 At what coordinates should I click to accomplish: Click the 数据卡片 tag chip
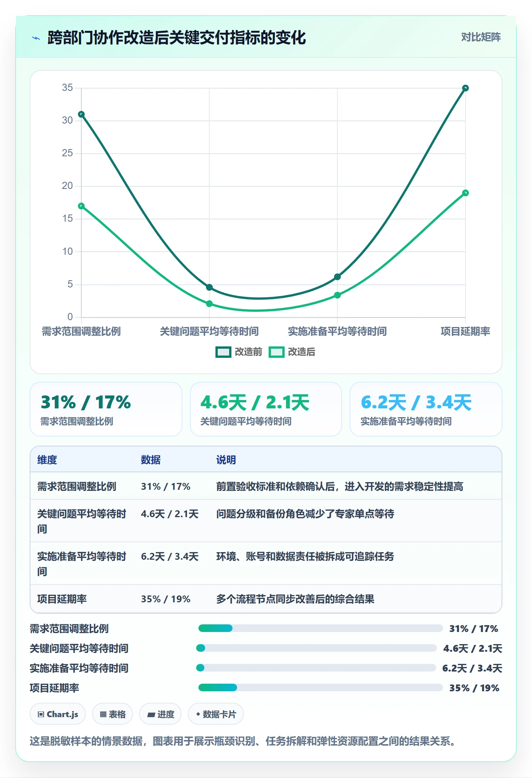coord(216,714)
